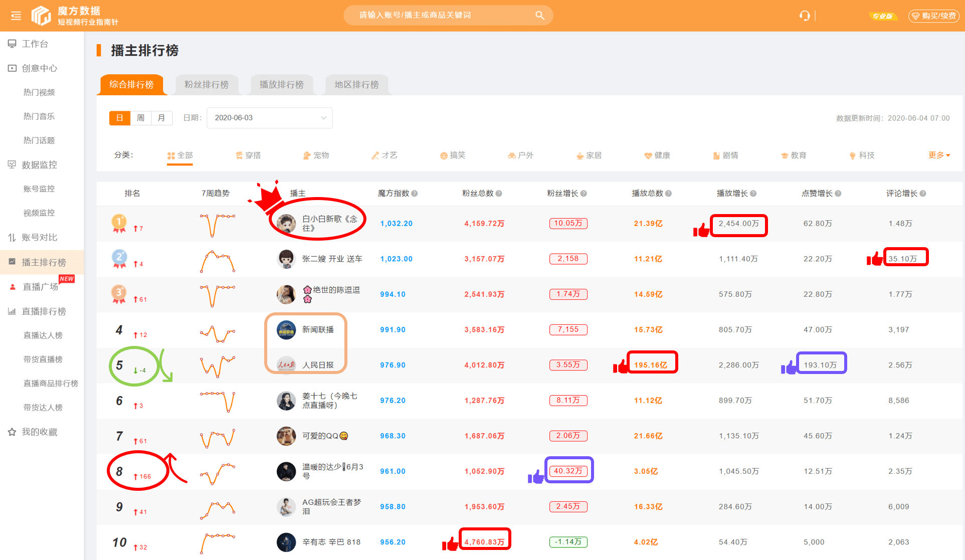Switch to the 粉丝排行榜 tab
Screen dimensions: 965x560
pyautogui.click(x=207, y=85)
